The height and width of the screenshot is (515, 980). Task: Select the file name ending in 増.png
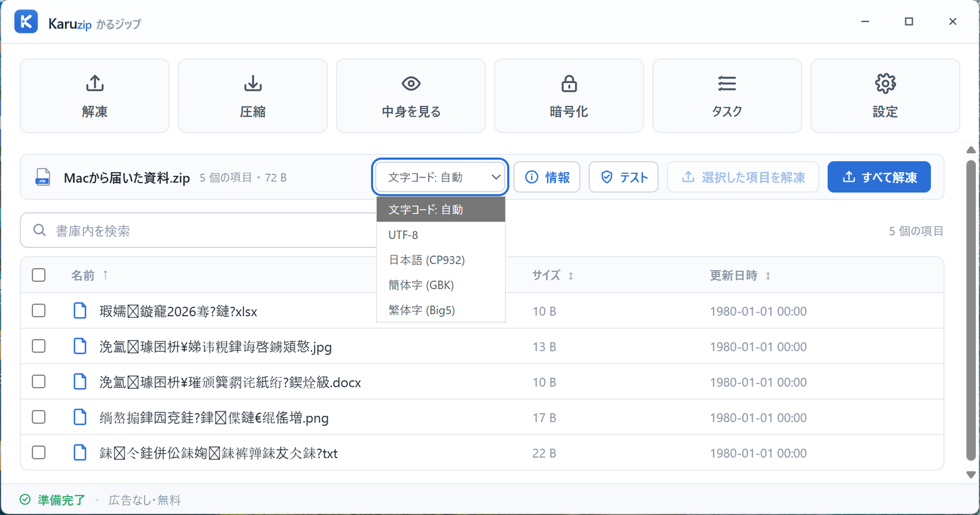tap(214, 418)
